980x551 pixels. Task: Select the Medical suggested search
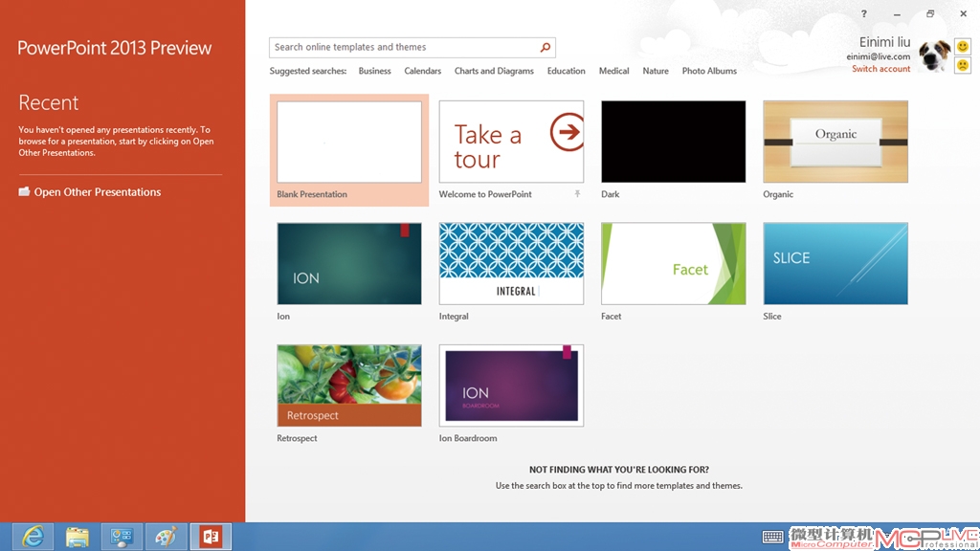[x=613, y=71]
